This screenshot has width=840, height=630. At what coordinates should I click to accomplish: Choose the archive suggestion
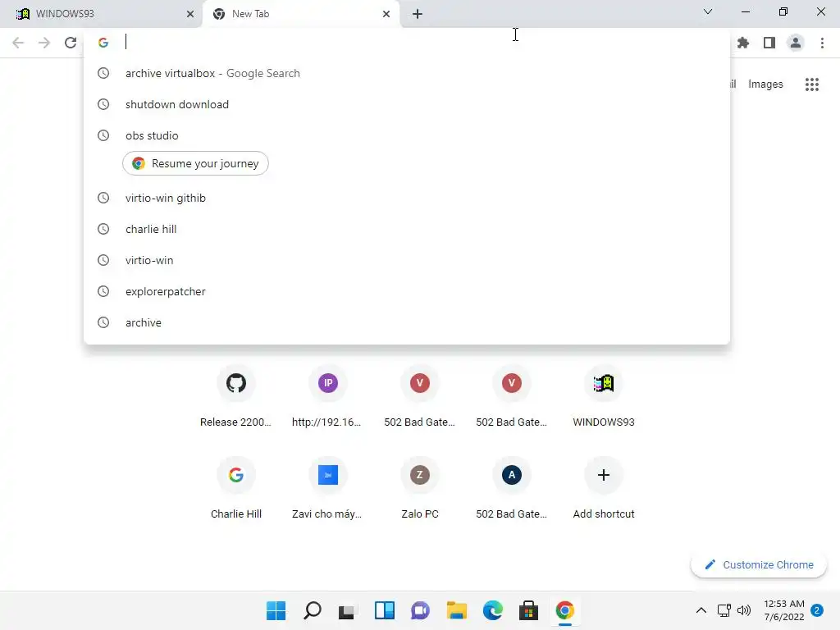click(x=407, y=322)
